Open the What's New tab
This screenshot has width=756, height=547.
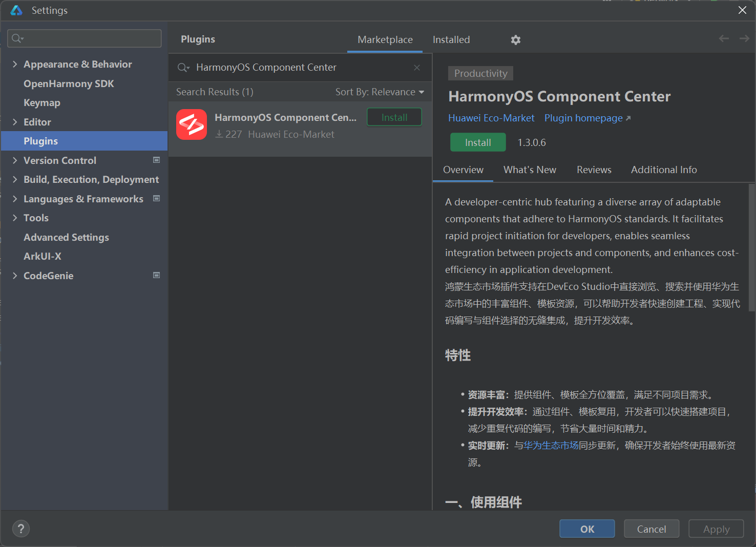pyautogui.click(x=530, y=170)
